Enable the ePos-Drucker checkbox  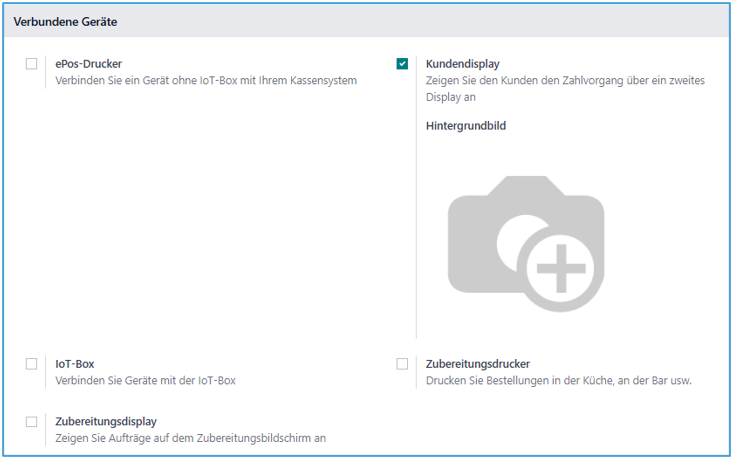point(32,64)
